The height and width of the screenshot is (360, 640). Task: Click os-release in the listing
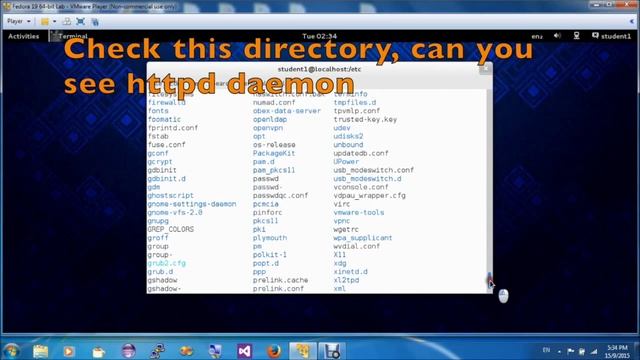pos(274,145)
